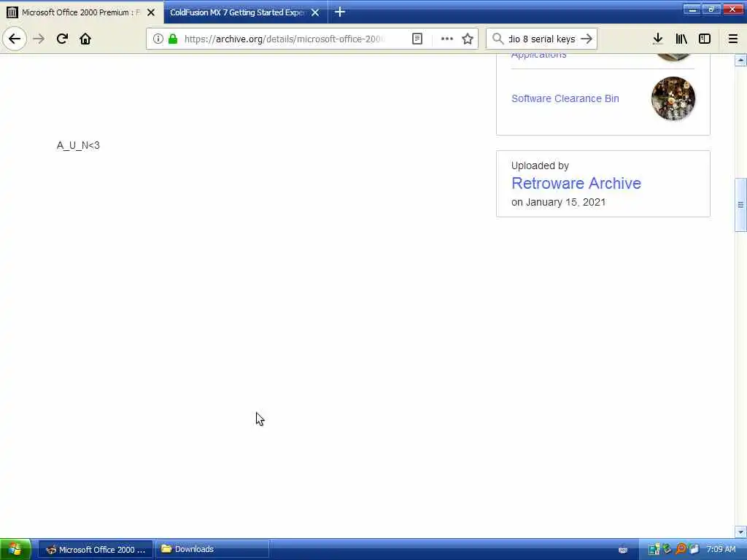Restore down the browser window

coord(711,9)
